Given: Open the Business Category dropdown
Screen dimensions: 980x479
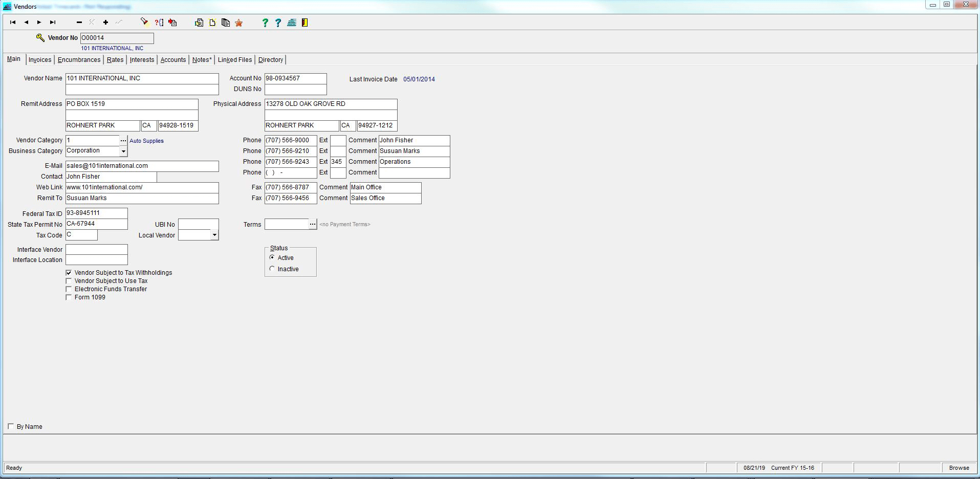Looking at the screenshot, I should 123,151.
